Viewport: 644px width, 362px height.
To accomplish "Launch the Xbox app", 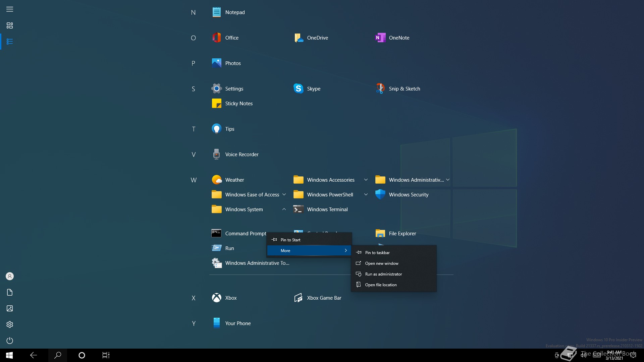I will pos(224,298).
